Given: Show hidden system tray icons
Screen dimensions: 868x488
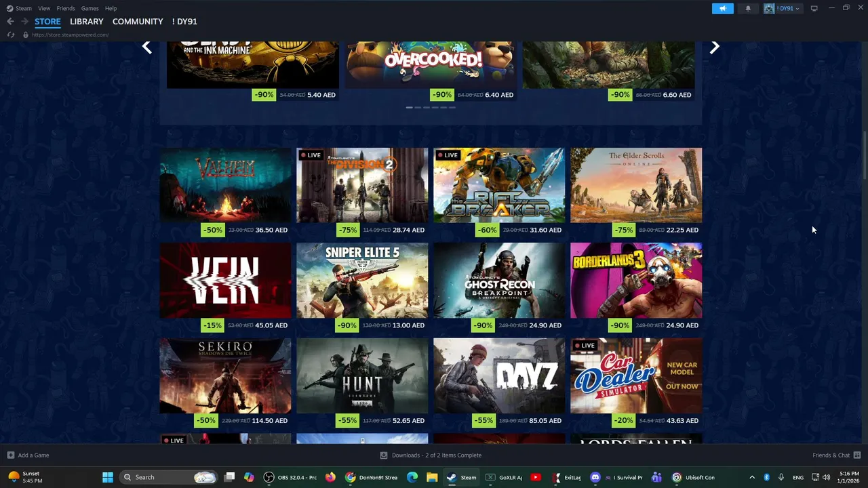Looking at the screenshot, I should click(751, 477).
